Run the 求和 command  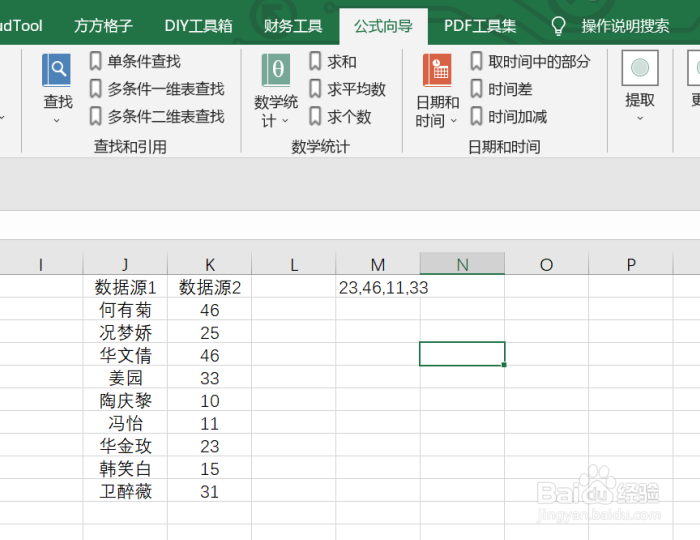(x=342, y=61)
